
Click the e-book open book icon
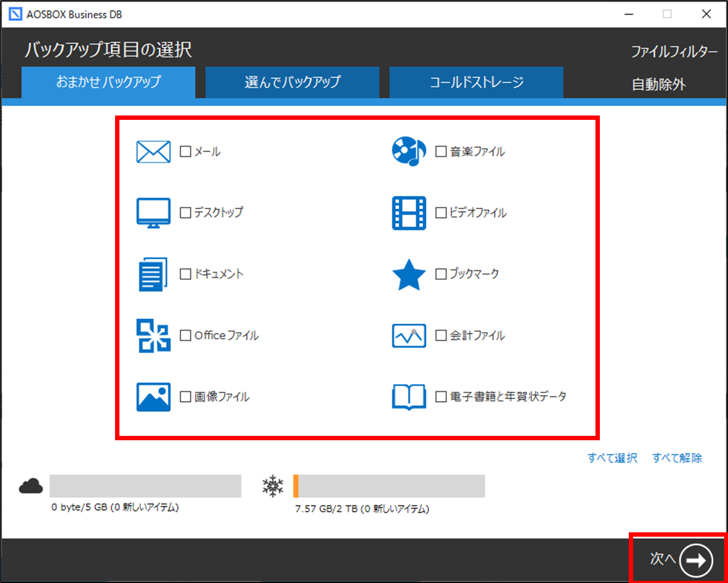click(x=409, y=397)
